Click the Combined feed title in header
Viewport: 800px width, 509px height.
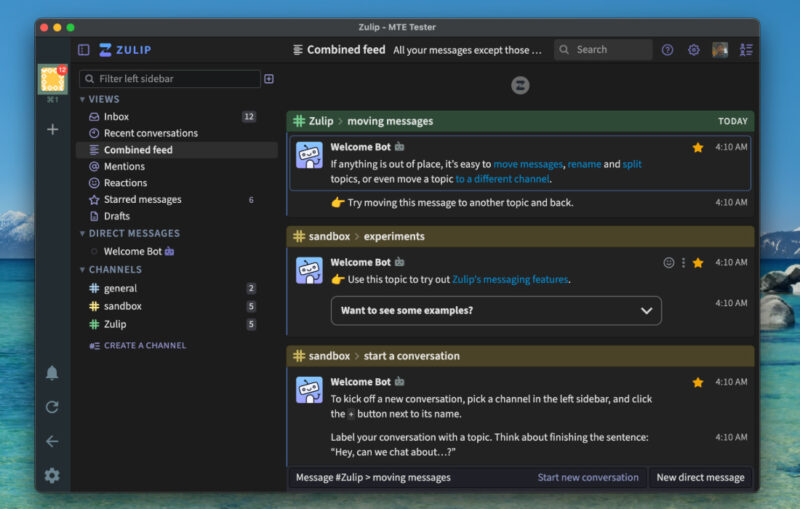[346, 50]
